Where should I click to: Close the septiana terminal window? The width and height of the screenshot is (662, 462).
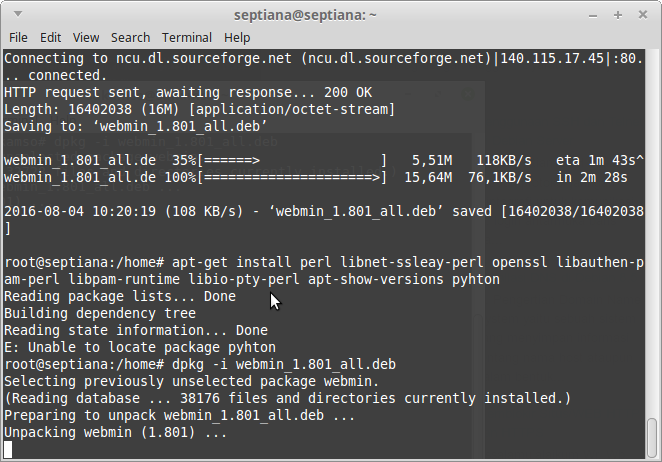point(641,15)
